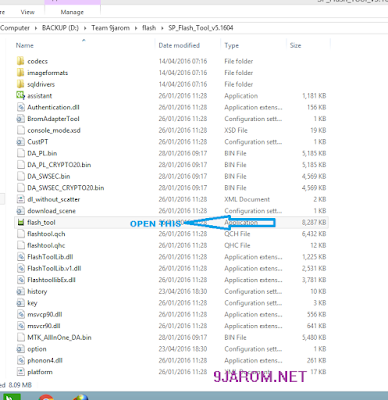Expand breadcrumb arrow after Team 9jarom
This screenshot has width=388, height=400.
pos(136,28)
